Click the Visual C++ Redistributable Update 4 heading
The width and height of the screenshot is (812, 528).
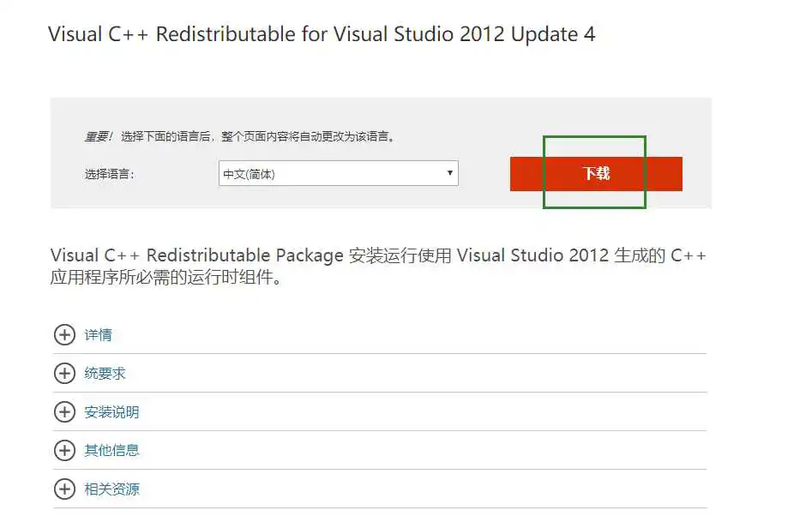322,34
